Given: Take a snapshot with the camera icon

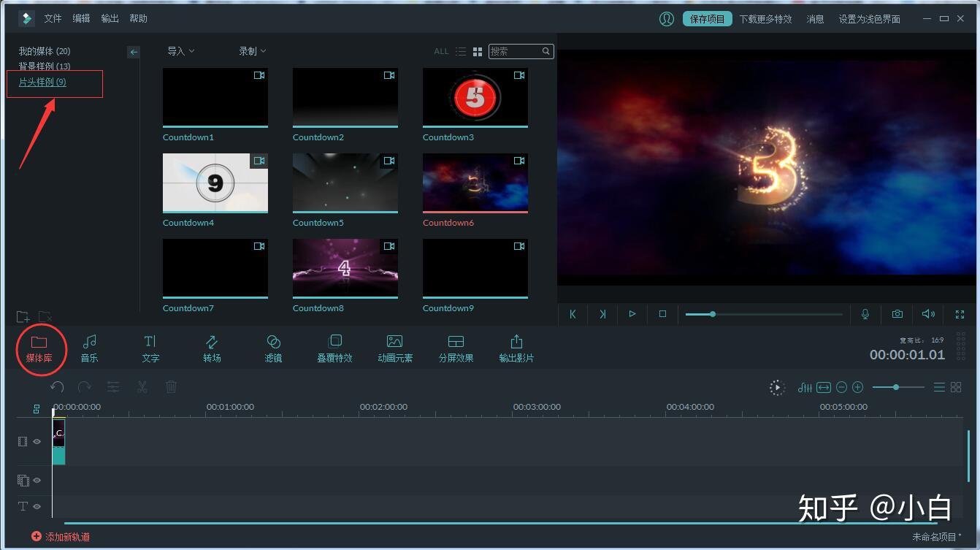Looking at the screenshot, I should tap(897, 314).
